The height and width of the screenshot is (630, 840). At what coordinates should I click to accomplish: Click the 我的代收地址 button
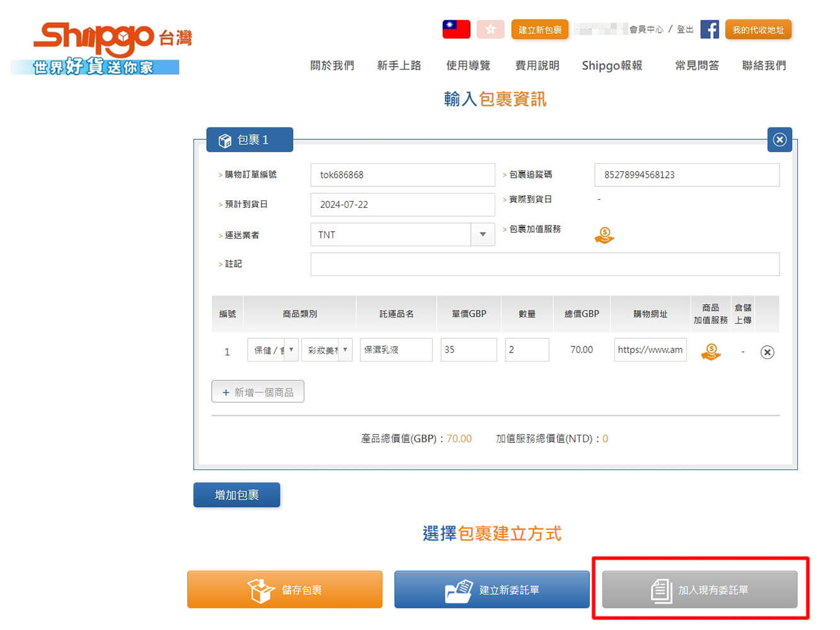pyautogui.click(x=758, y=30)
